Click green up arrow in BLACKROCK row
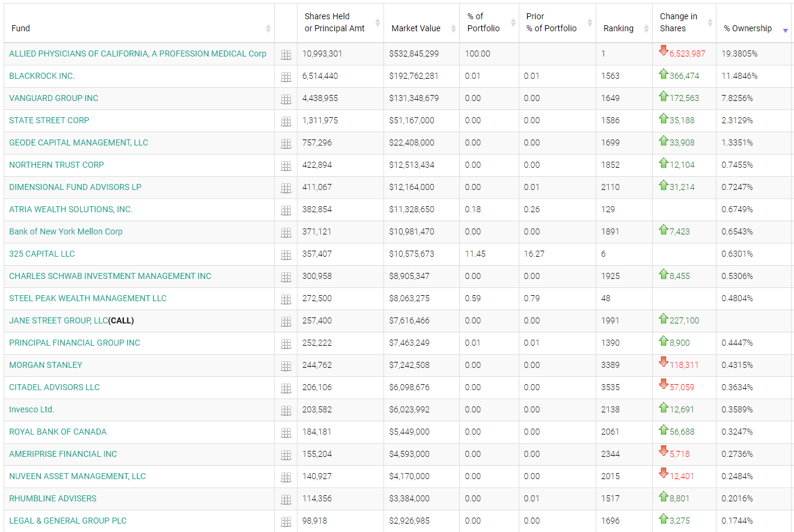Viewport: 794px width, 532px height. point(664,73)
